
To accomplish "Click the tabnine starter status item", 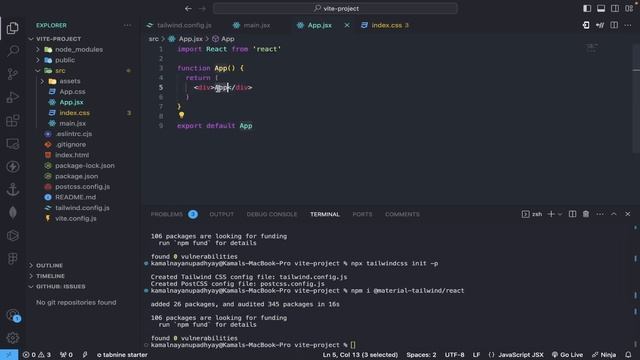I will pyautogui.click(x=122, y=355).
